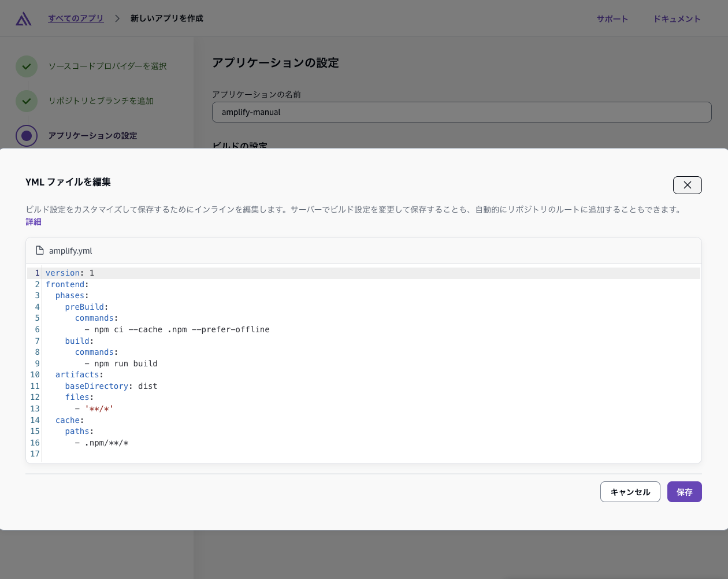
Task: Click the amplify.yml file name
Action: [x=70, y=251]
